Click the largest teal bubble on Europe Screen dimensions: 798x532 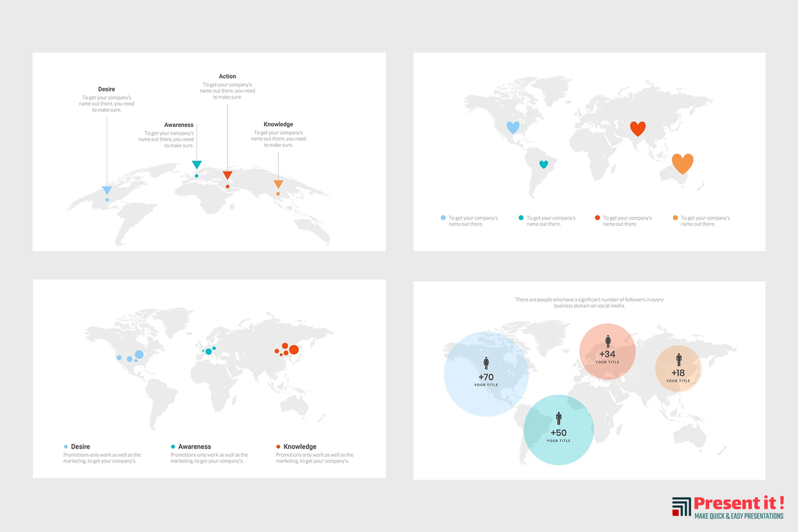tap(209, 352)
